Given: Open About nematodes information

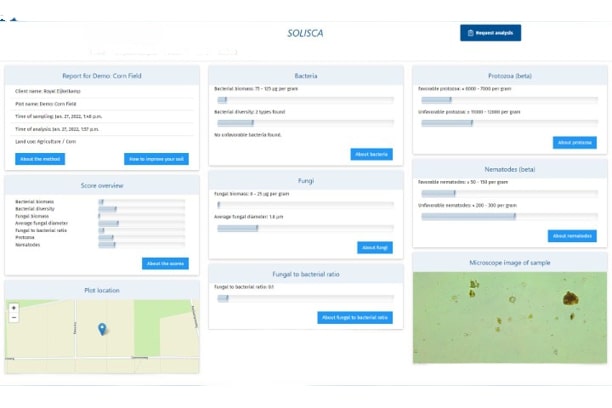Looking at the screenshot, I should pos(573,236).
